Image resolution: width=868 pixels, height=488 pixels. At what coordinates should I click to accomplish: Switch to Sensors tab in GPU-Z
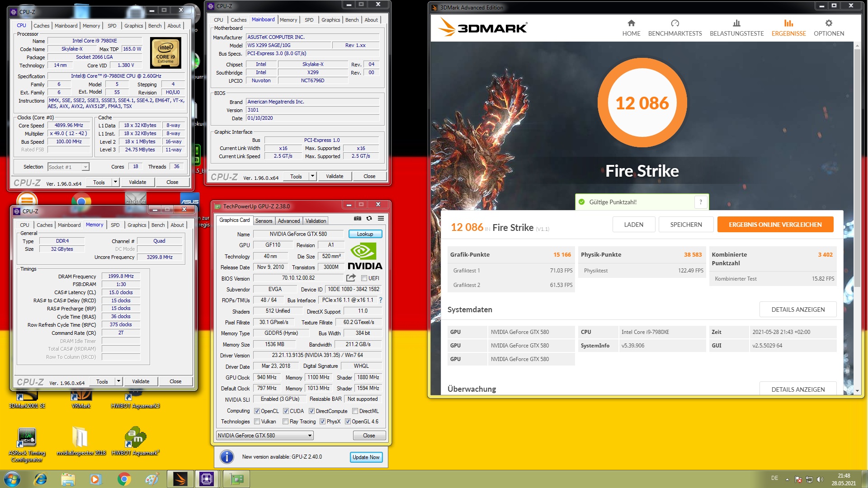click(264, 221)
